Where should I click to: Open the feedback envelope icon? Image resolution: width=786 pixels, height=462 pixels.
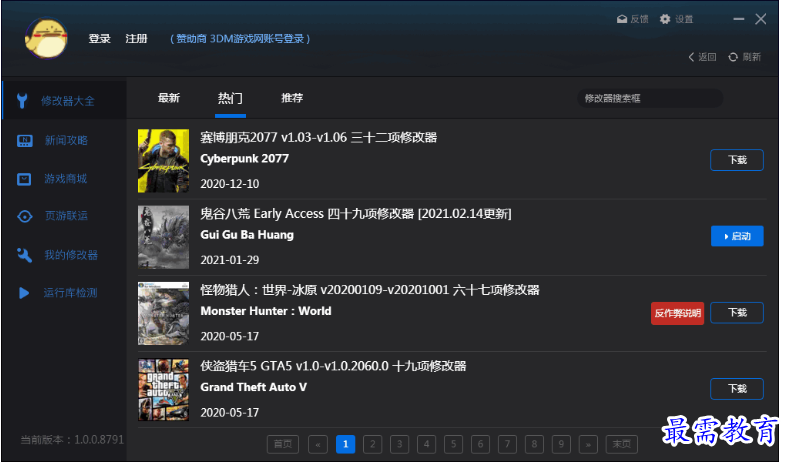(622, 19)
